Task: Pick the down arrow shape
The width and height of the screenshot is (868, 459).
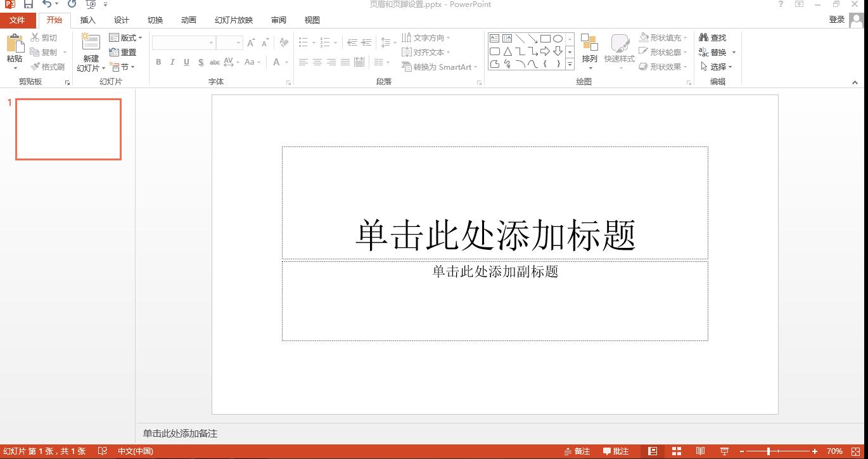Action: click(x=558, y=51)
